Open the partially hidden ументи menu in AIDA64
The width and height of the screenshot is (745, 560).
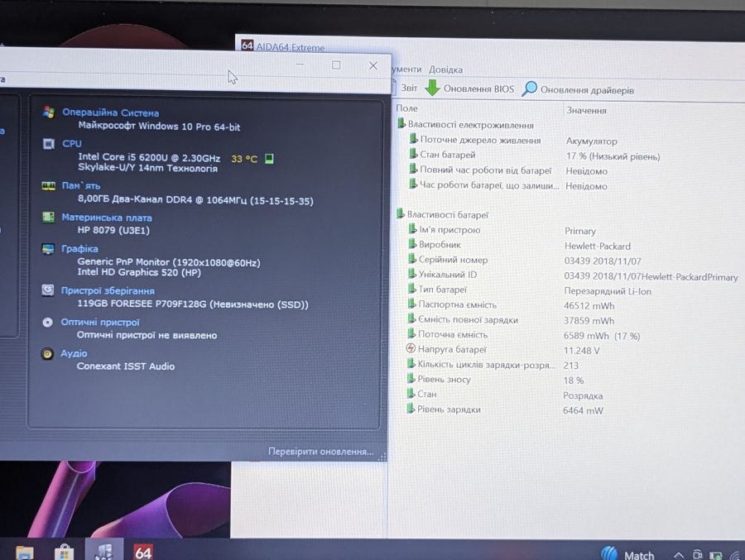click(406, 69)
